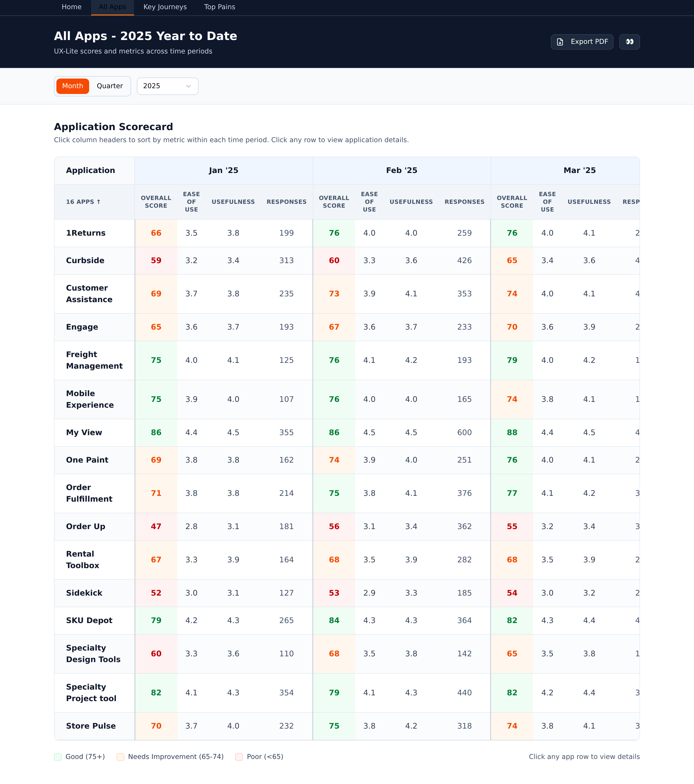
Task: Click the Poor legend red swatch
Action: (x=239, y=757)
